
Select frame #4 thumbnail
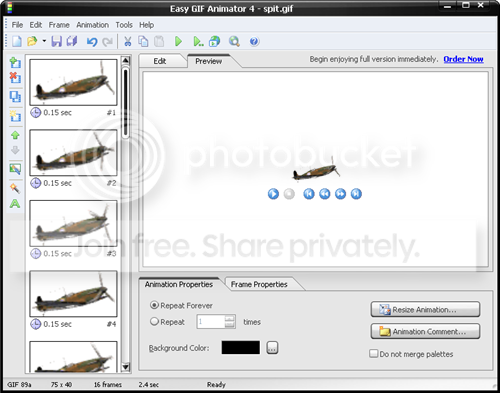[x=73, y=294]
